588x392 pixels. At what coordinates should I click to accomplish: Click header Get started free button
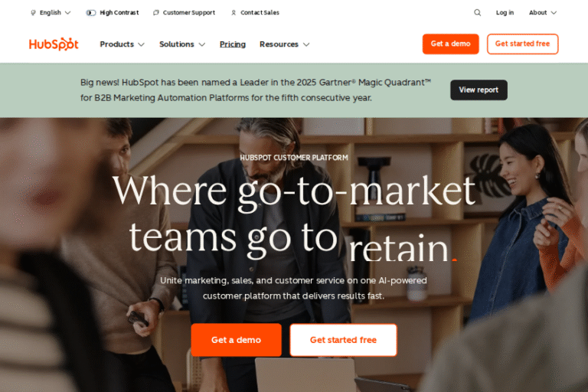click(x=522, y=44)
